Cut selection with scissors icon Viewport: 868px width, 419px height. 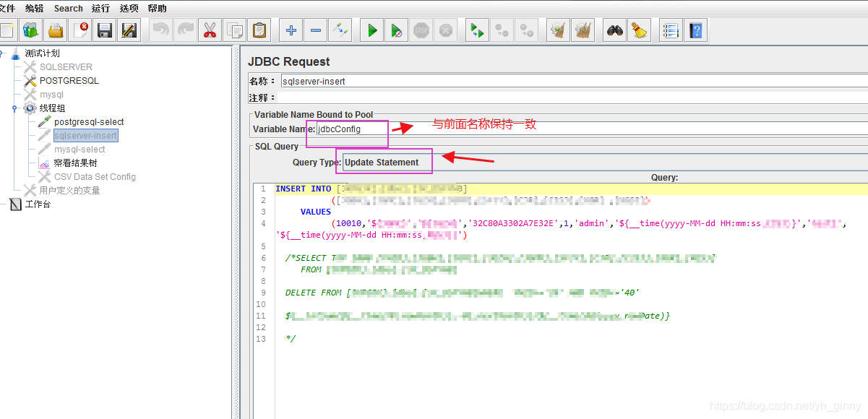click(x=210, y=30)
